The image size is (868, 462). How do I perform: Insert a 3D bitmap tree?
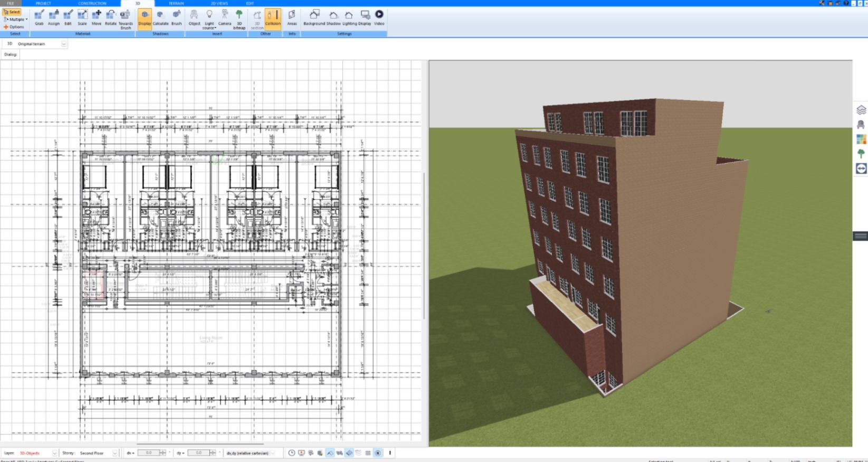(x=239, y=19)
